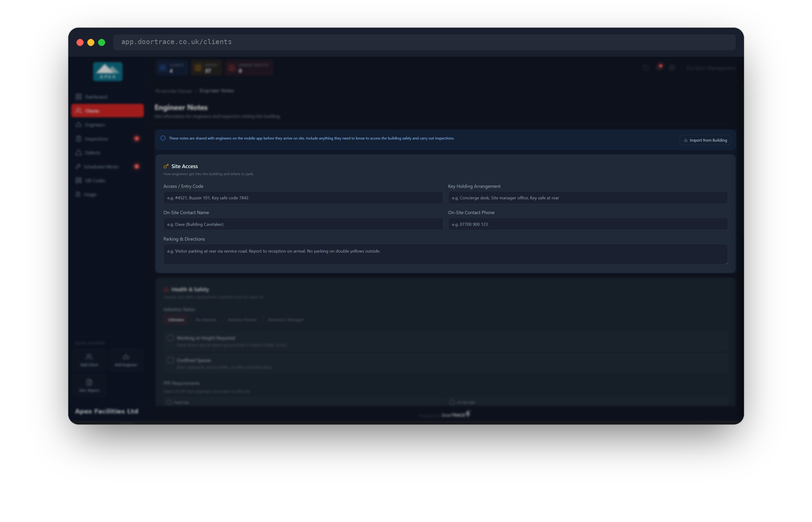Screen dimensions: 812x522
Task: Select the Asbestos Present status option
Action: pos(242,320)
